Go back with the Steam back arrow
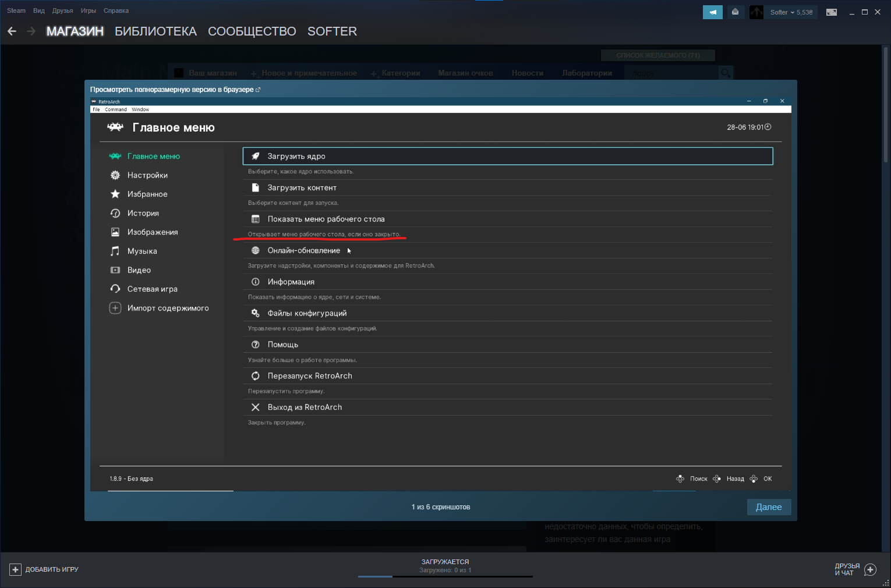This screenshot has width=891, height=588. (12, 31)
